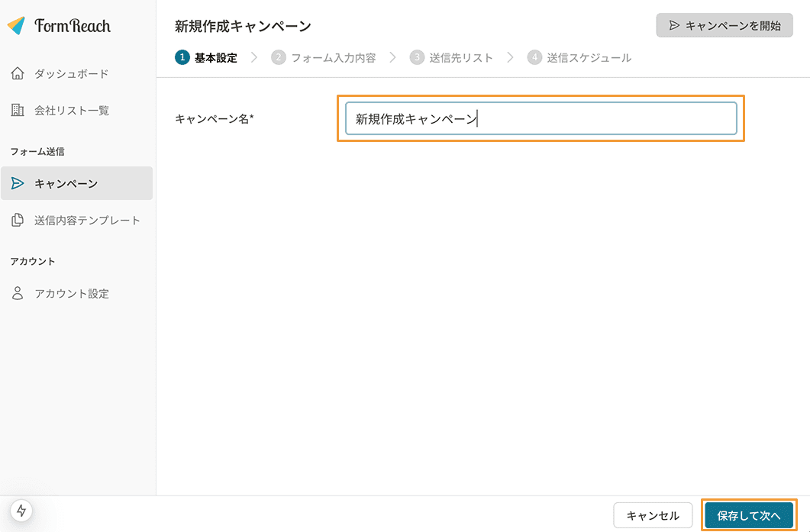
Task: Go to フォーム入力内容 step
Action: click(334, 58)
